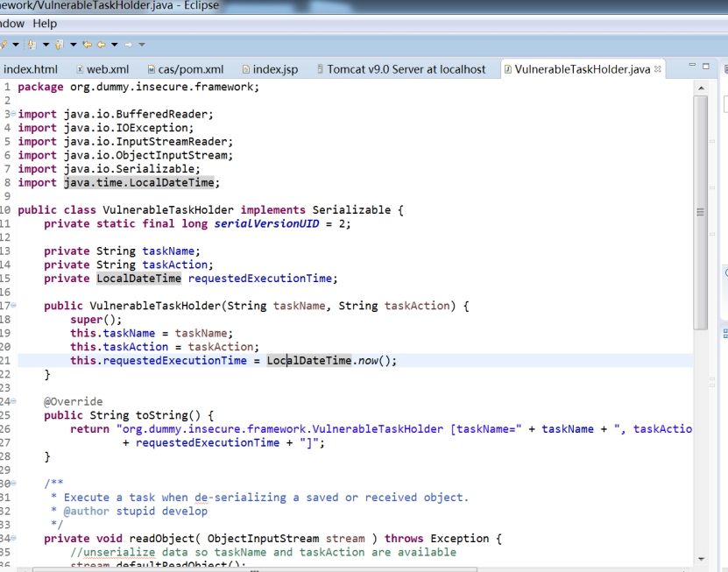Image resolution: width=728 pixels, height=572 pixels.
Task: Click 'LocalDateTime' type on line 15
Action: [x=138, y=279]
